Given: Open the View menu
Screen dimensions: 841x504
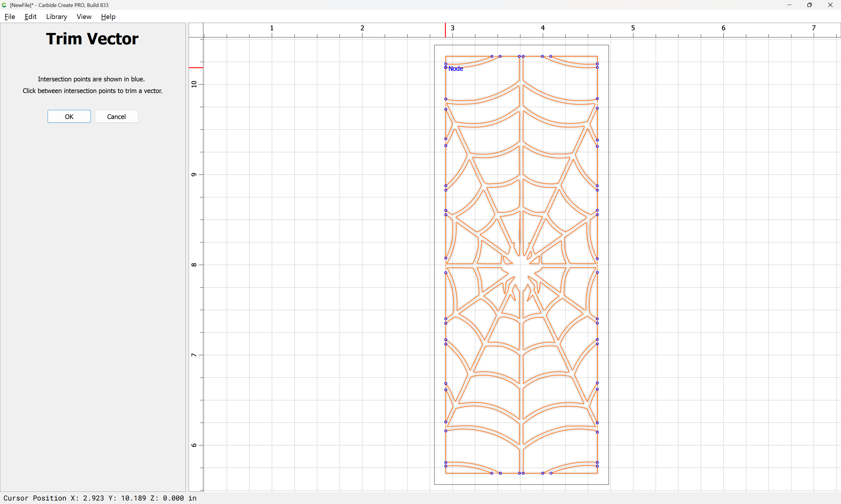Looking at the screenshot, I should pos(84,17).
